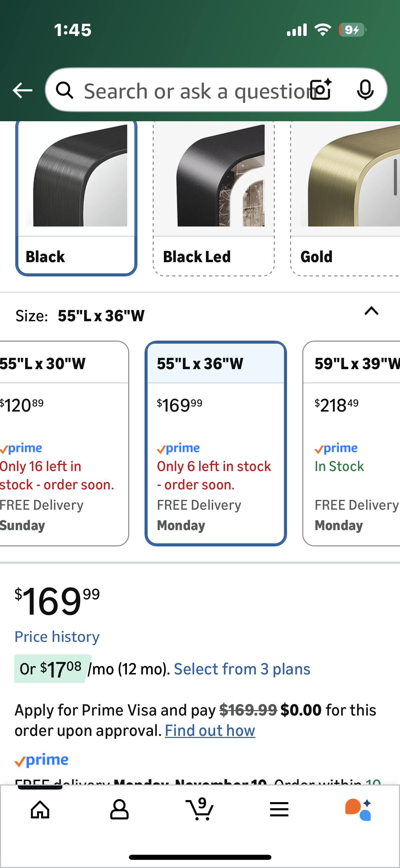Select the 59"L x 39"W size card
The height and width of the screenshot is (868, 400).
point(351,443)
